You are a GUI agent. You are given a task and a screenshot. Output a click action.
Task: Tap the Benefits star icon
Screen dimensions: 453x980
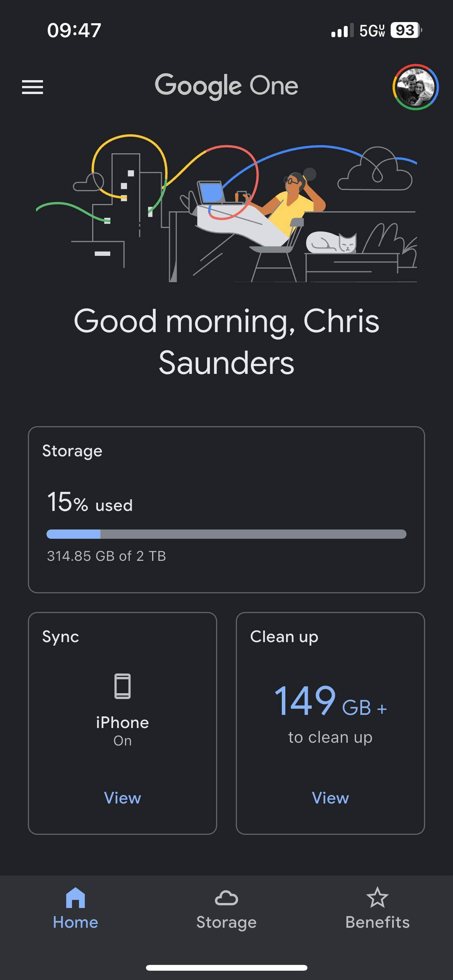click(x=377, y=897)
